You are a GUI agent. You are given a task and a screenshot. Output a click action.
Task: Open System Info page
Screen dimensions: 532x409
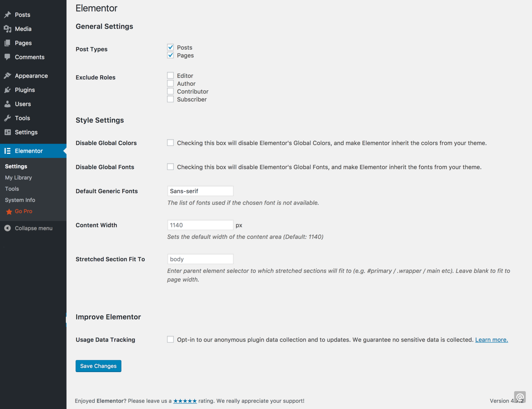point(20,200)
